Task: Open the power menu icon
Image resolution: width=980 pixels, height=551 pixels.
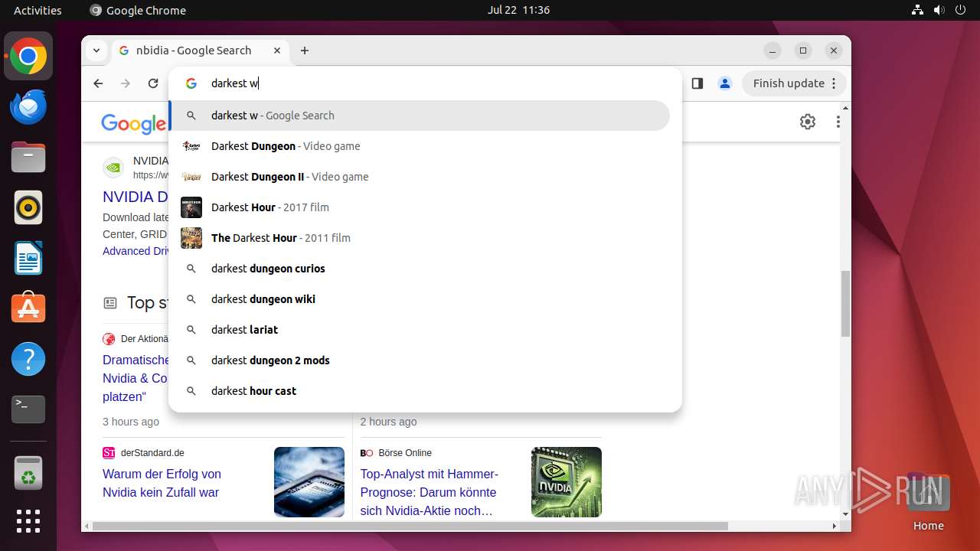Action: (x=961, y=10)
